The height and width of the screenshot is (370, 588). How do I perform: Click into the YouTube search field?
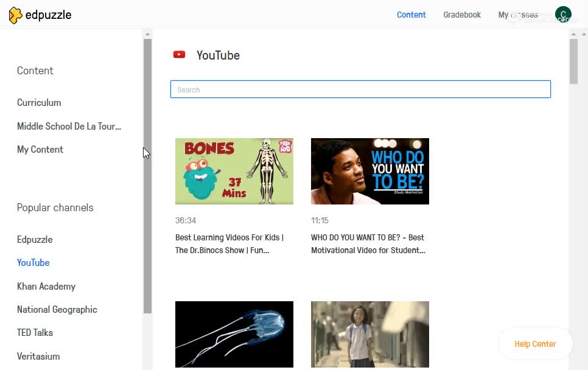point(360,89)
